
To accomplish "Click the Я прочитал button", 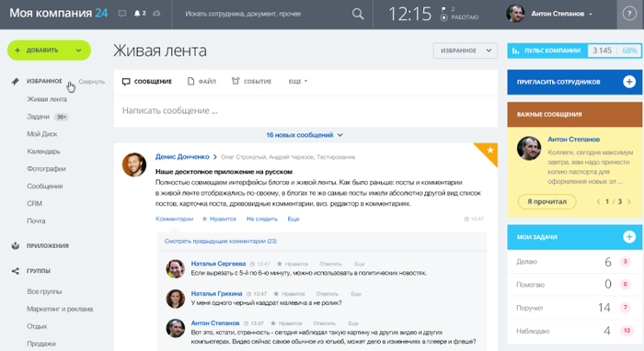I will [x=546, y=202].
